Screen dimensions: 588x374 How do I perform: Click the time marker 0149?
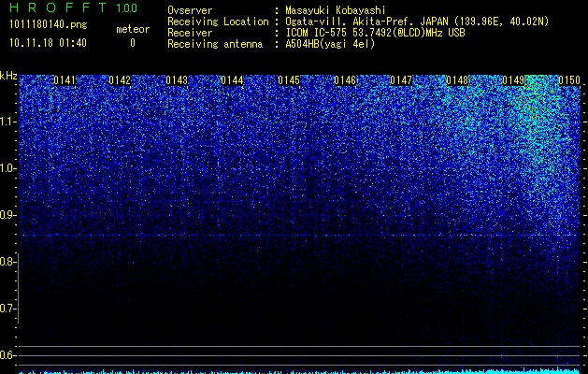pyautogui.click(x=513, y=80)
